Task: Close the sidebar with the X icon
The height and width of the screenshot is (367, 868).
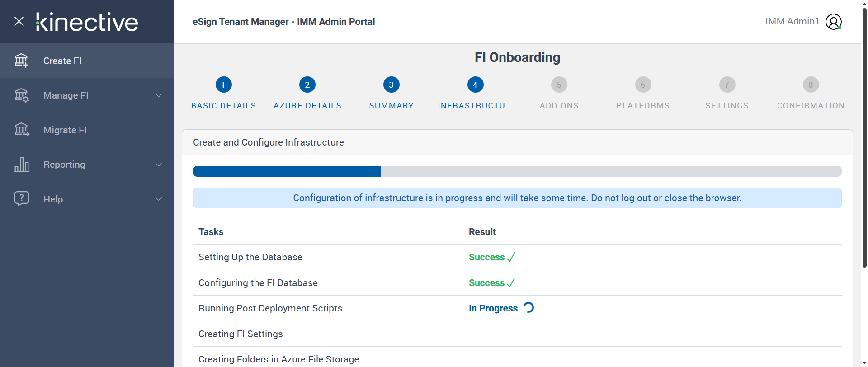Action: point(19,21)
